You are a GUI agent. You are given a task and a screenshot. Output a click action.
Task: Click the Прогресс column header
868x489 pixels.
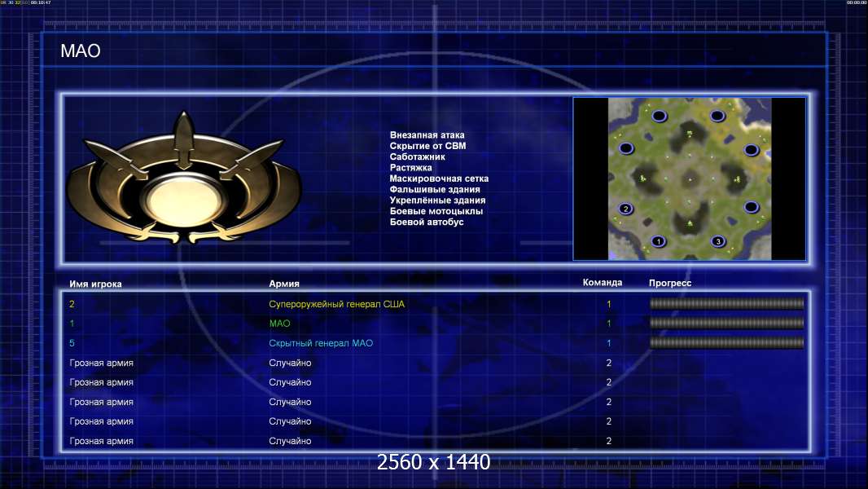(670, 283)
